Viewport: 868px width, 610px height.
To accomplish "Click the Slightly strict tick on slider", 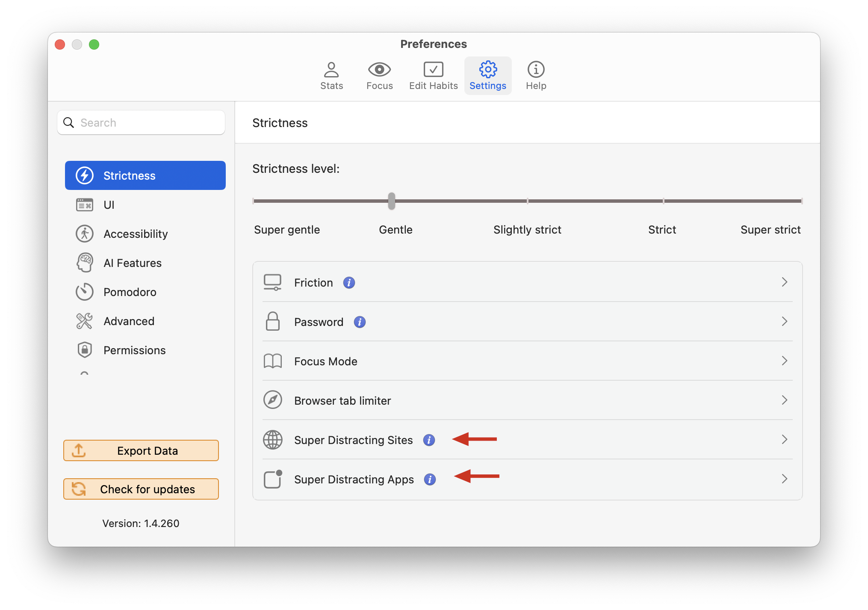I will click(528, 201).
